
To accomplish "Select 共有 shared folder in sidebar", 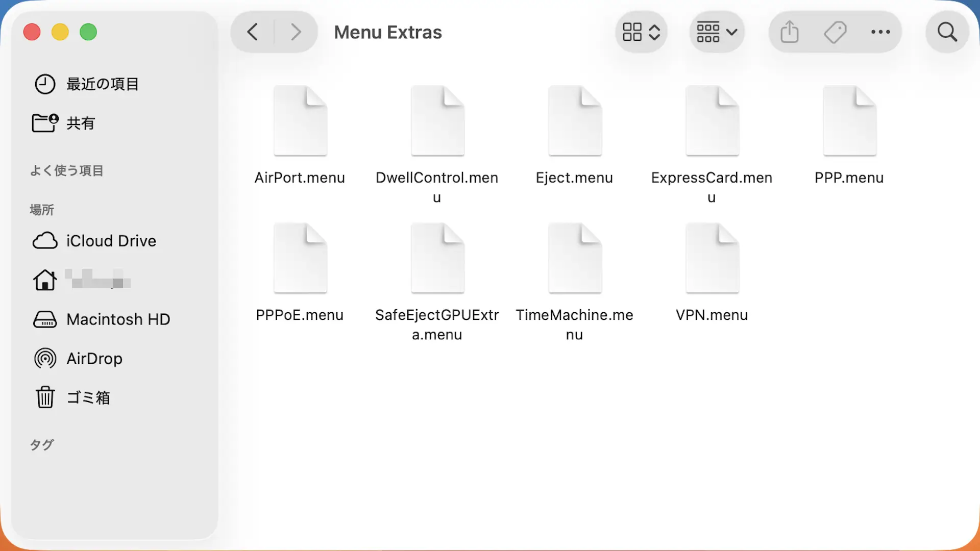I will pyautogui.click(x=81, y=123).
